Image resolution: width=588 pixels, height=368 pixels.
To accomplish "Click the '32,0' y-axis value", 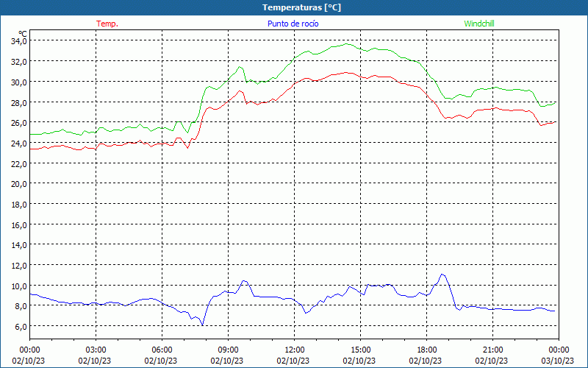I will coord(19,62).
